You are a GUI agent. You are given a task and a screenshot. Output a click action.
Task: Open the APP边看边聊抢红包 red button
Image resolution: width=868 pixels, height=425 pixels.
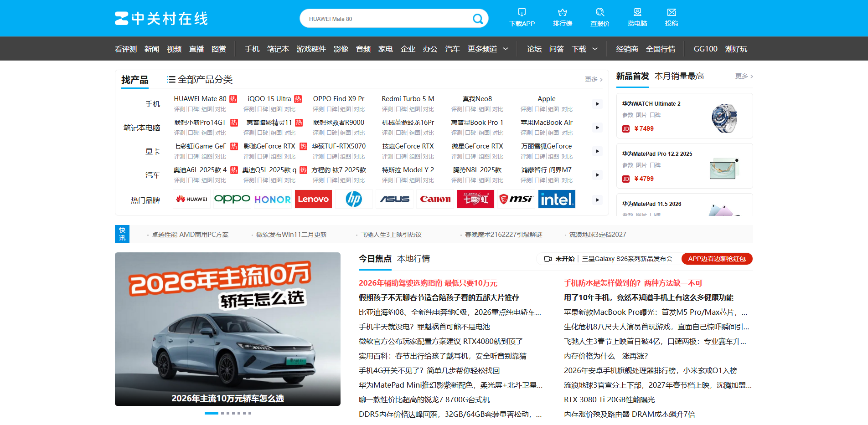click(717, 259)
